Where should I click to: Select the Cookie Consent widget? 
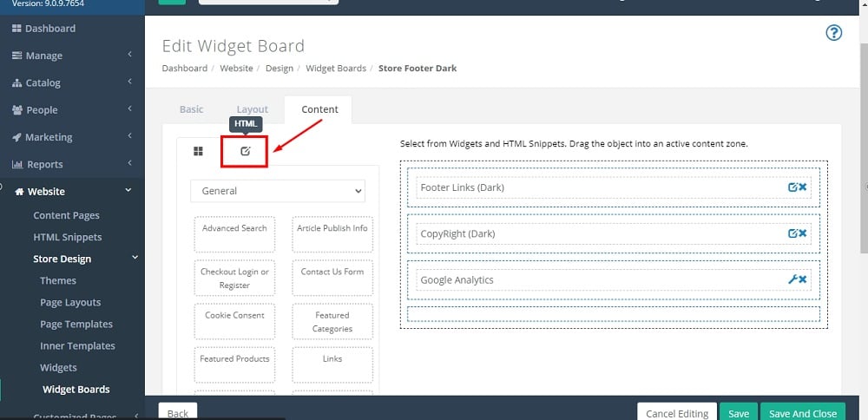(234, 321)
